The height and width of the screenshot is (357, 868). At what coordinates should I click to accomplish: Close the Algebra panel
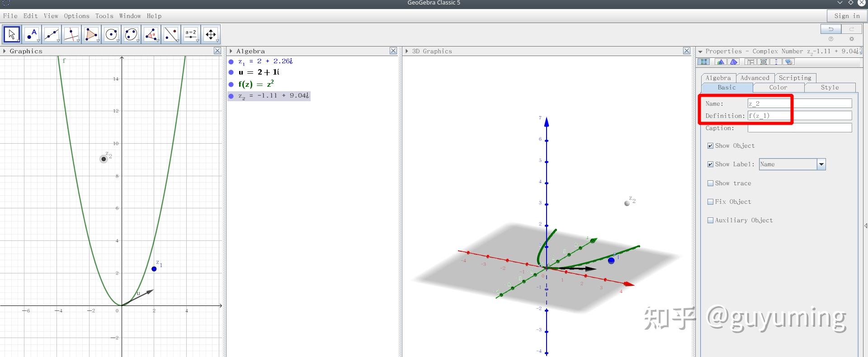click(x=393, y=51)
